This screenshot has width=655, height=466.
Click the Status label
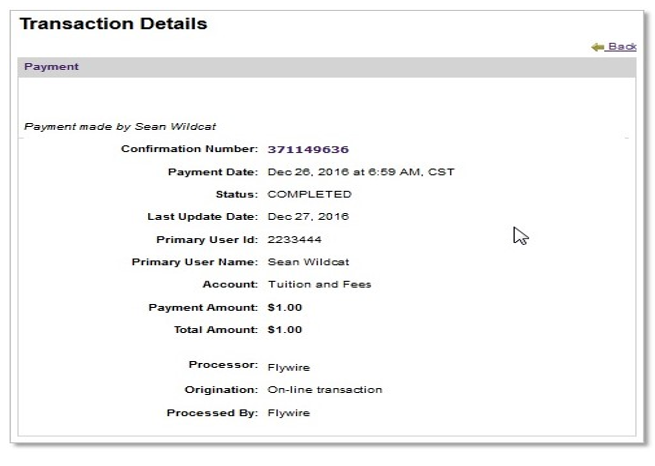pyautogui.click(x=236, y=195)
